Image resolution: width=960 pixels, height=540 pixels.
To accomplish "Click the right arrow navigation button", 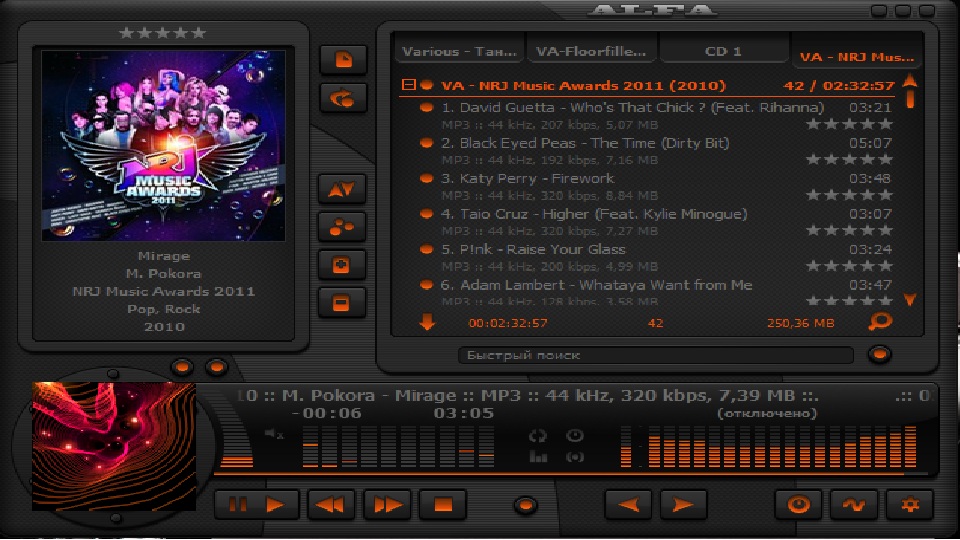I will tap(683, 505).
